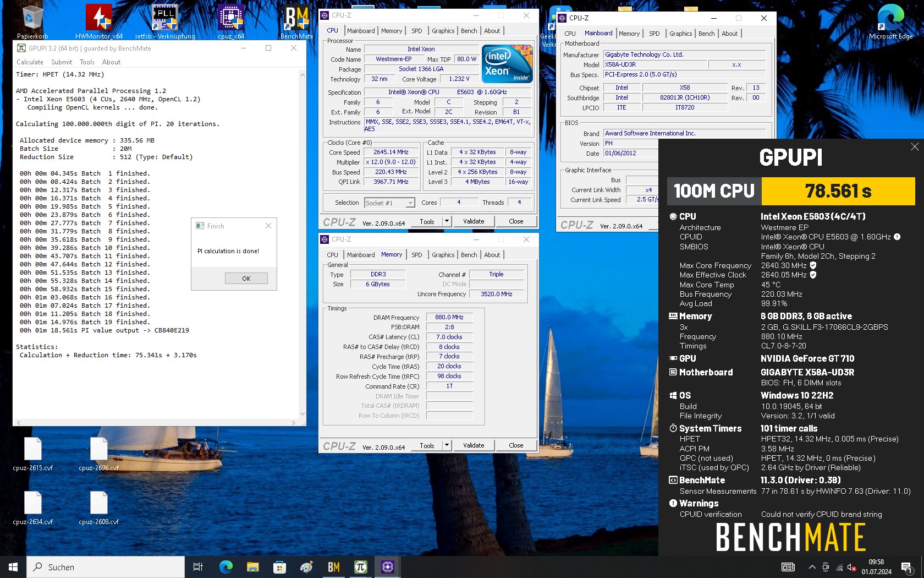The image size is (924, 578).
Task: Open File Explorer from the taskbar
Action: [252, 567]
